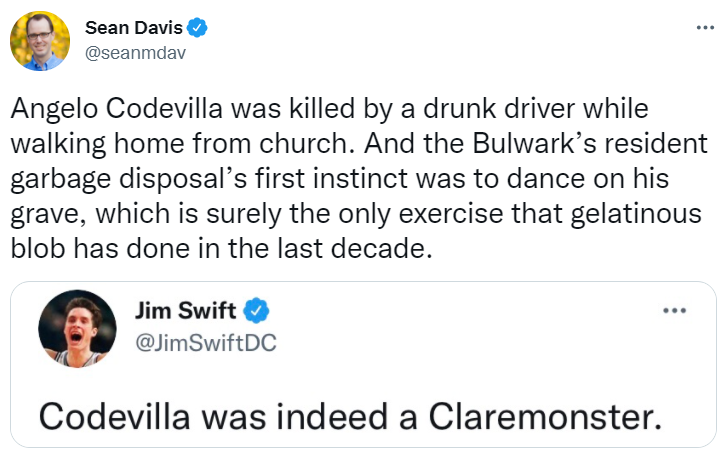Open the three-dot menu on Sean Davis's tweet
The width and height of the screenshot is (722, 466).
pyautogui.click(x=705, y=28)
